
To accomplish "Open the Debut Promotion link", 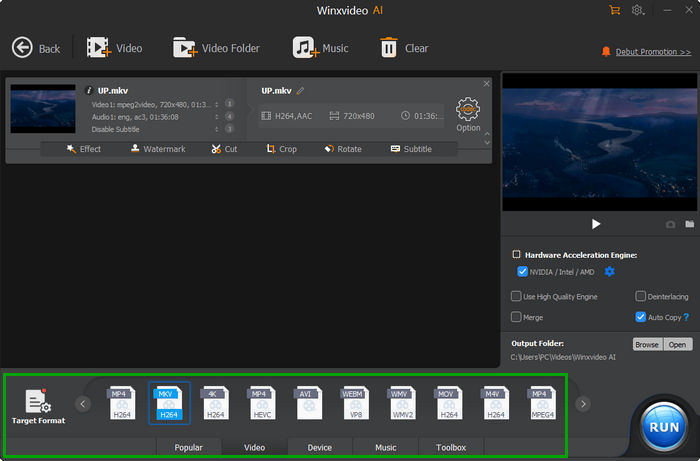I will tap(653, 52).
